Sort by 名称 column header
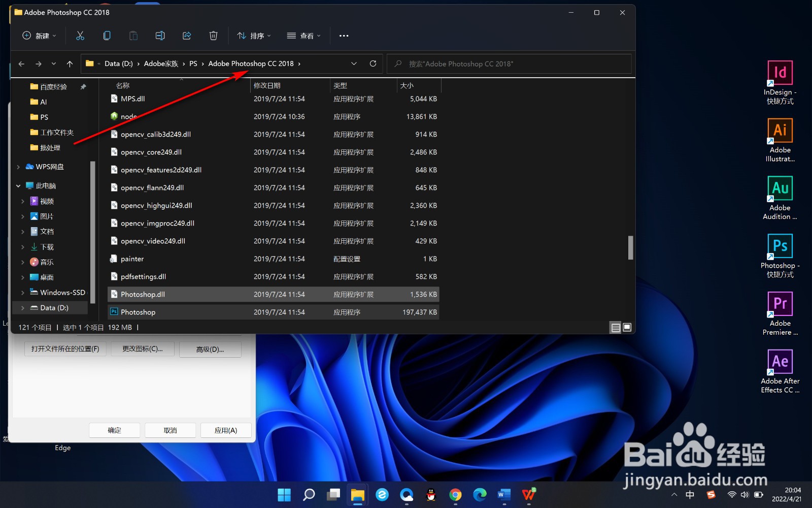This screenshot has width=812, height=508. point(123,85)
